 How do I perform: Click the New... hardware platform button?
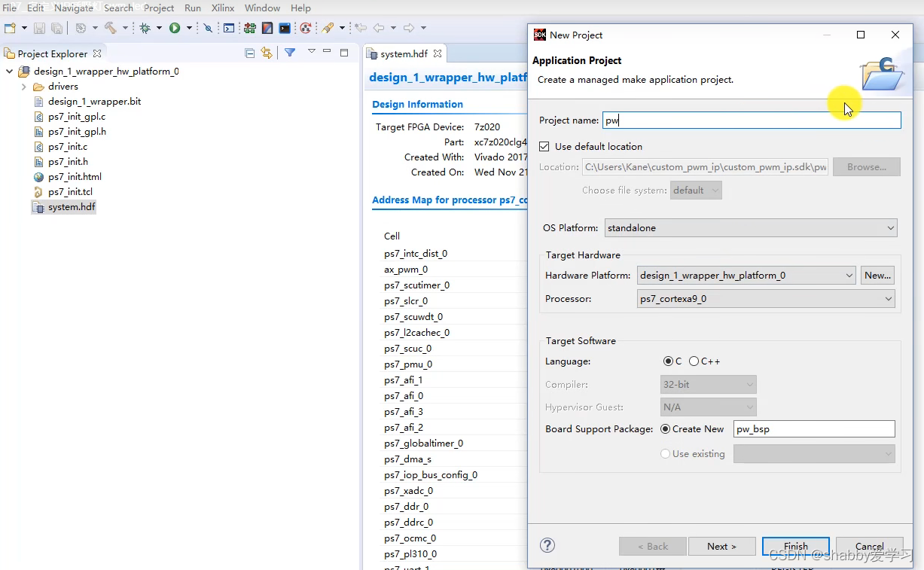[x=878, y=276]
